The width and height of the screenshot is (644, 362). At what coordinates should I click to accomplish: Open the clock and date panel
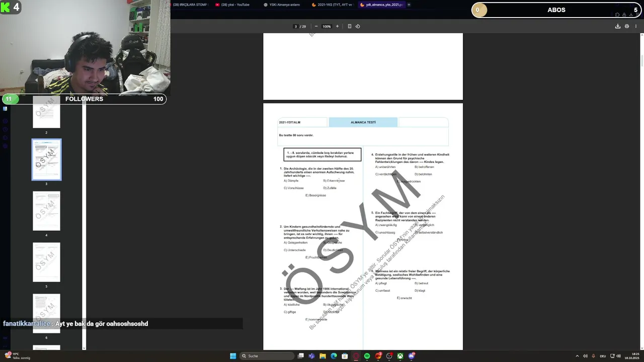(631, 356)
